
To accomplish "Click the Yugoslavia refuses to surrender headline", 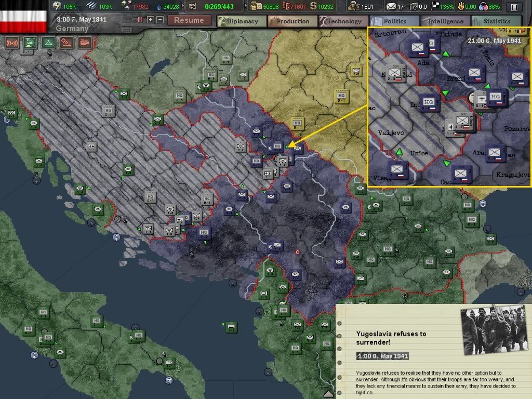I will [x=391, y=338].
